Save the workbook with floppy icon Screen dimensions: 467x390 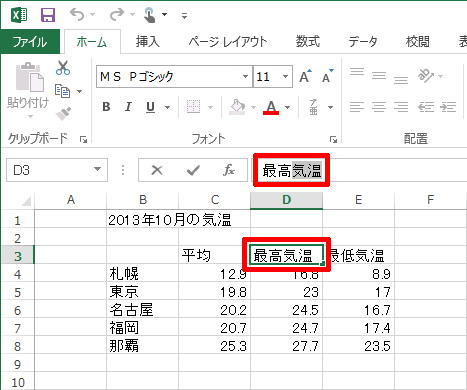48,15
